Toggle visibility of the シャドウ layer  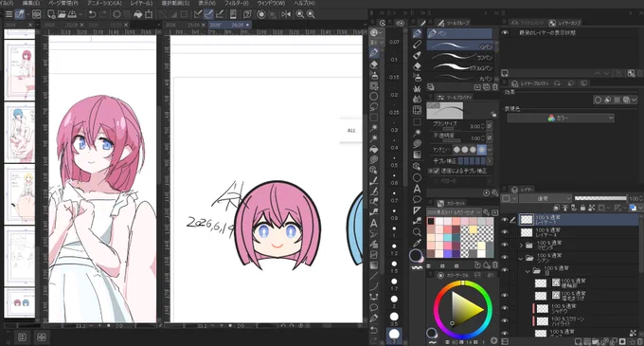coord(505,308)
